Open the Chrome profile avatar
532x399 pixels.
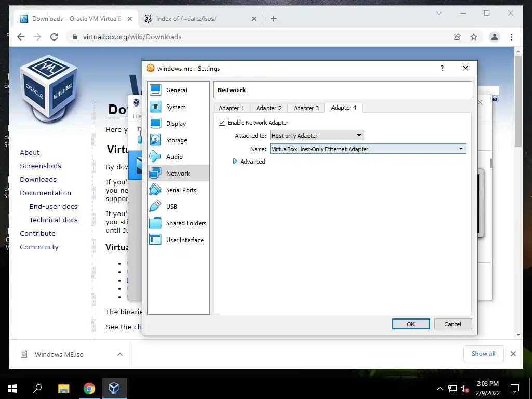click(x=495, y=37)
